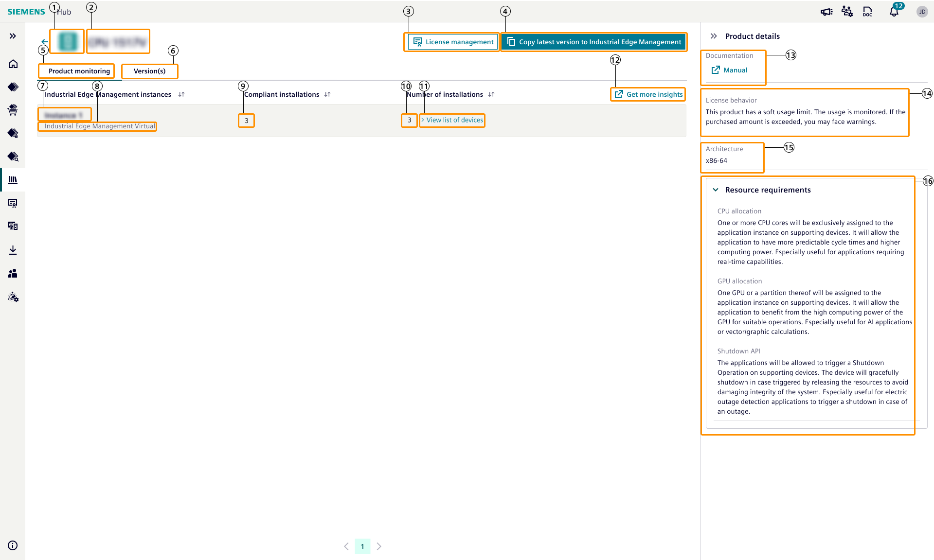Screen dimensions: 934x560
Task: Click Get more insights link
Action: 649,94
